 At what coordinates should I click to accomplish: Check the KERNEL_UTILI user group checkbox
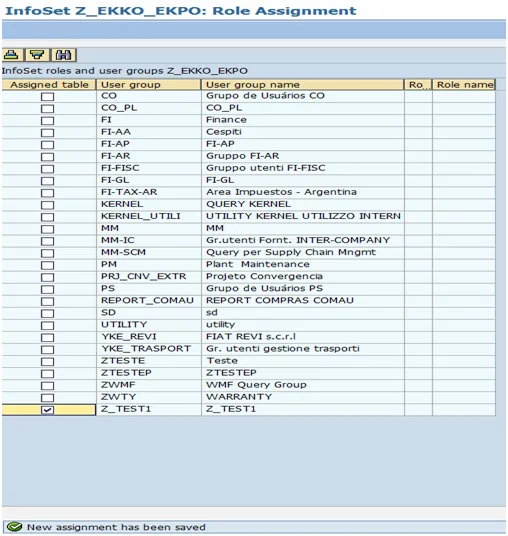48,217
